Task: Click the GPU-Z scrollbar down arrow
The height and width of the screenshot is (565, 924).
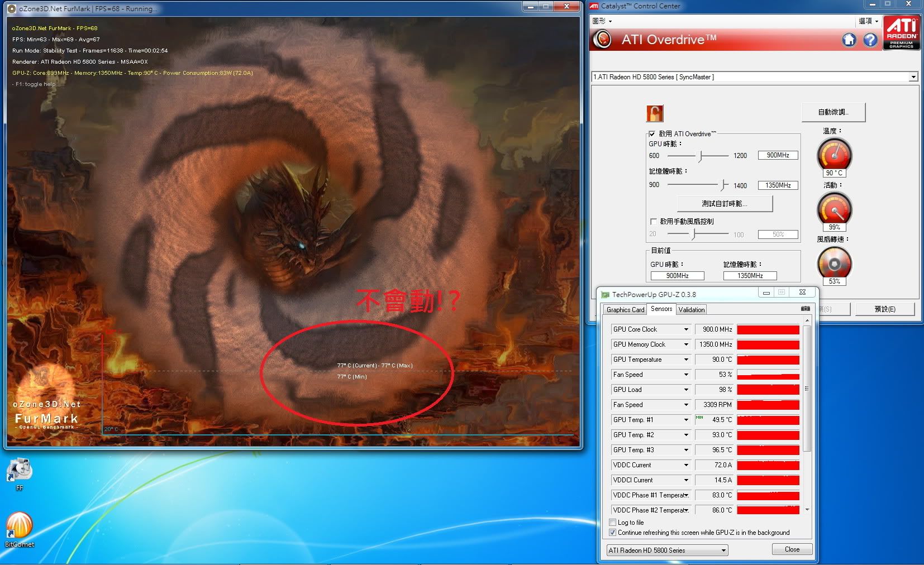Action: coord(807,510)
